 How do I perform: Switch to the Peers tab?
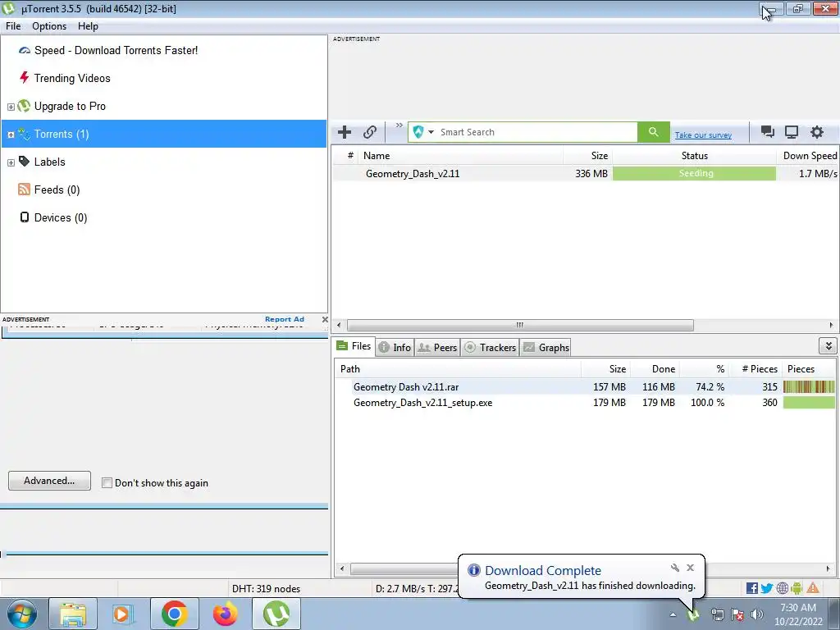click(438, 347)
